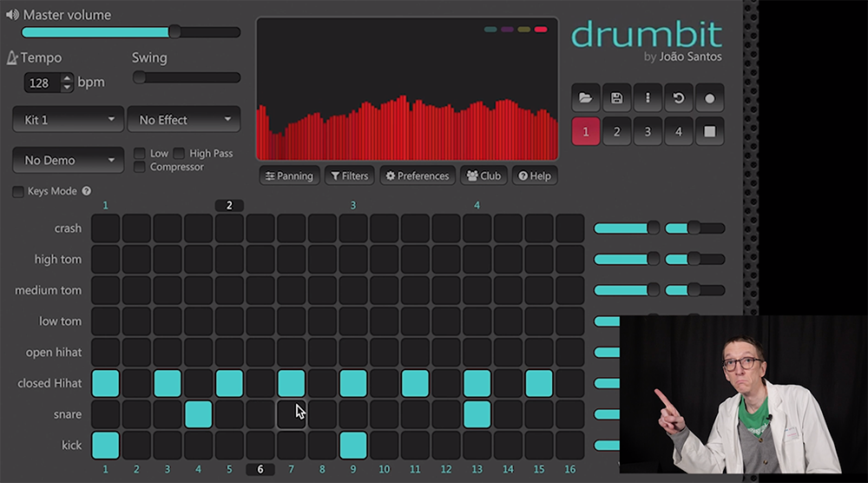
Task: Adjust the crash second small slider
Action: pyautogui.click(x=695, y=228)
